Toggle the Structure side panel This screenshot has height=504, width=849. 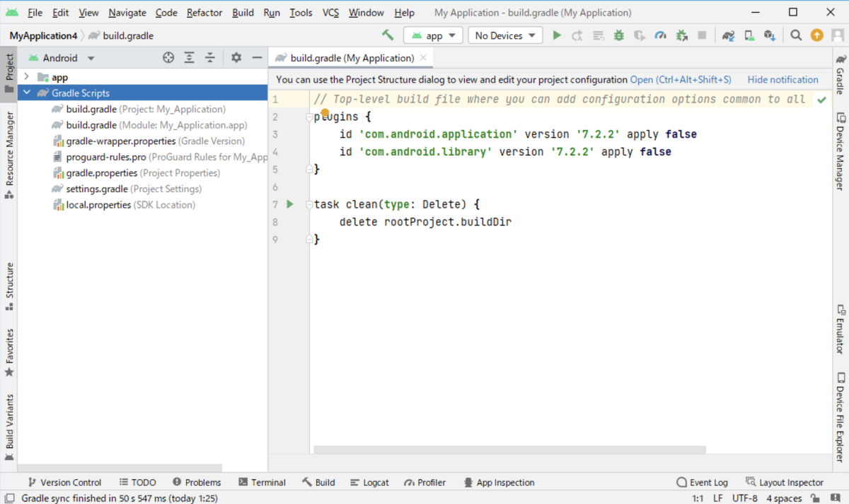tap(9, 287)
